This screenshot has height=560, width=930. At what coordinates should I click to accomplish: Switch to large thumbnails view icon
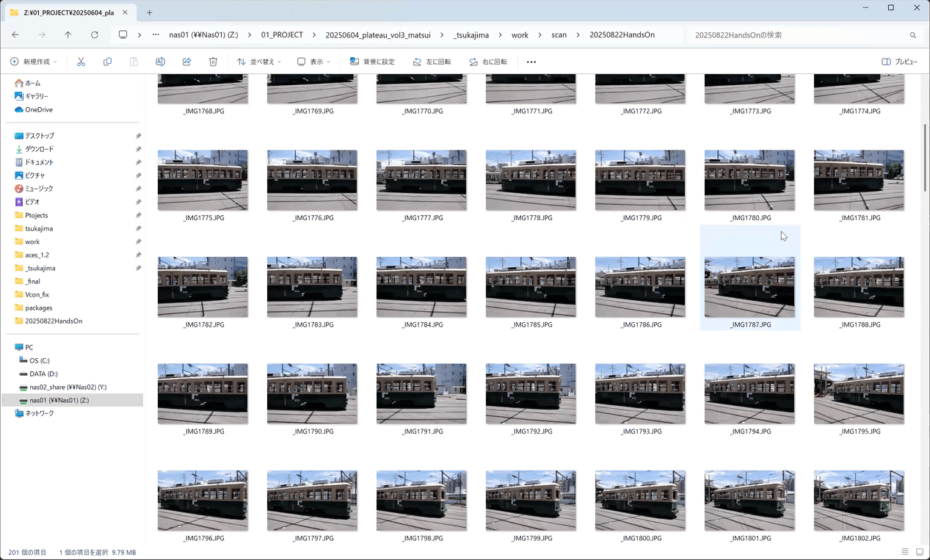coord(919,552)
